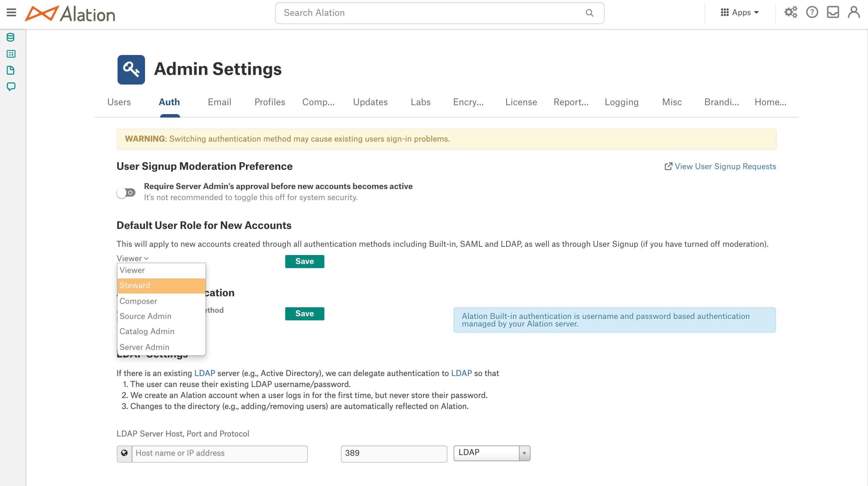Switch to the Profiles tab
This screenshot has height=486, width=868.
tap(270, 102)
